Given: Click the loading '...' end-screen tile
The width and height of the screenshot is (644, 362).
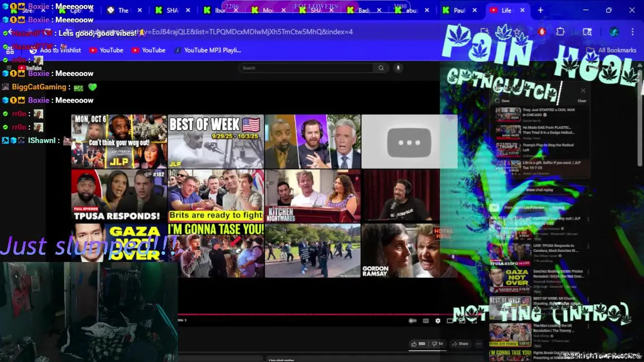Looking at the screenshot, I should [x=409, y=141].
